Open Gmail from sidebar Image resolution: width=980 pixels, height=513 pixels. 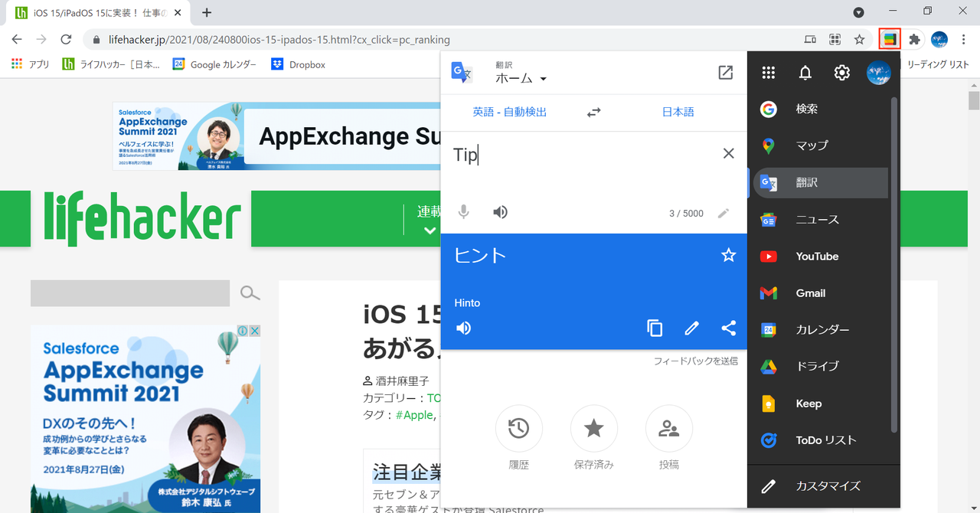tap(821, 293)
